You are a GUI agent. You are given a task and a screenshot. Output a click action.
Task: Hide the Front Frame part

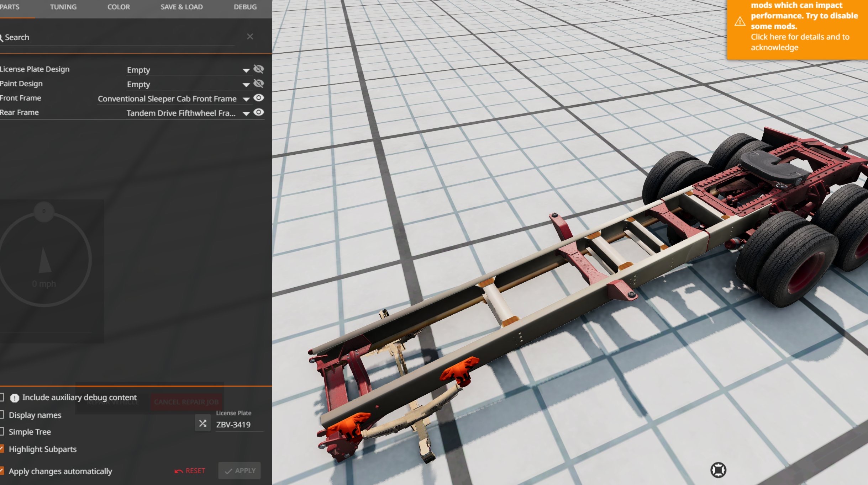(259, 98)
